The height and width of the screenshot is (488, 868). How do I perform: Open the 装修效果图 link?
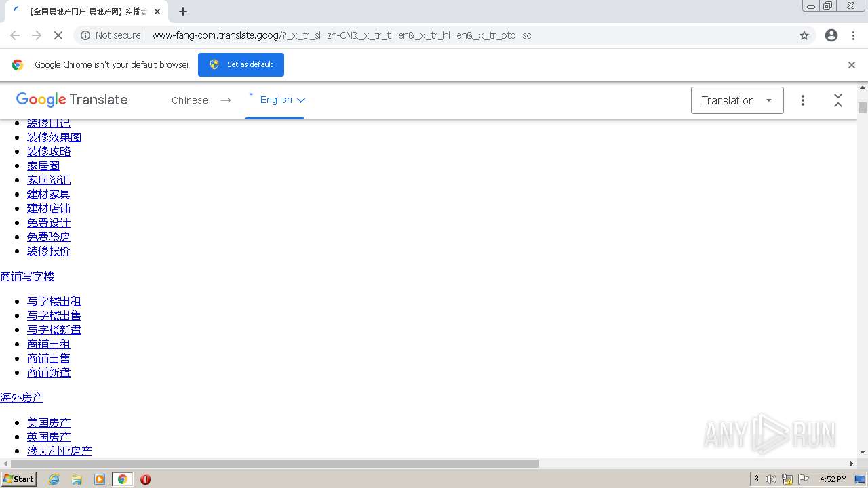[x=54, y=137]
